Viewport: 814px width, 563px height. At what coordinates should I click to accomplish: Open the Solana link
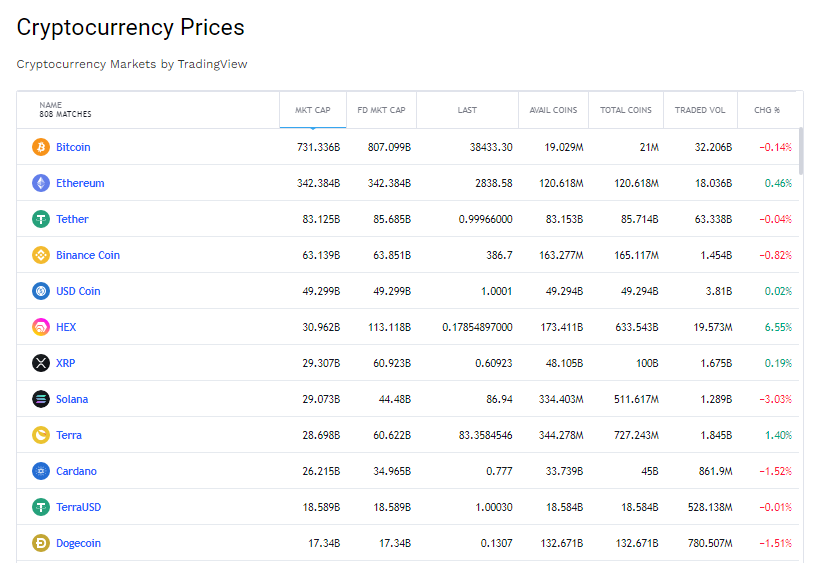[72, 399]
